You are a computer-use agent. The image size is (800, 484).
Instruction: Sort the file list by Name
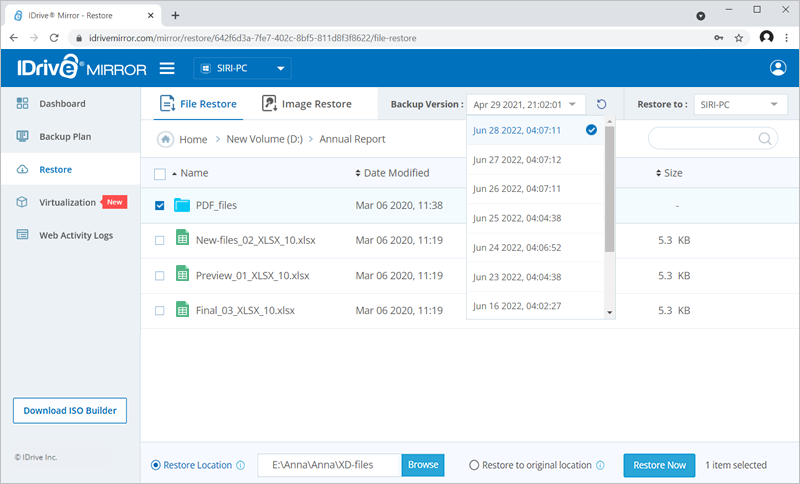click(190, 173)
